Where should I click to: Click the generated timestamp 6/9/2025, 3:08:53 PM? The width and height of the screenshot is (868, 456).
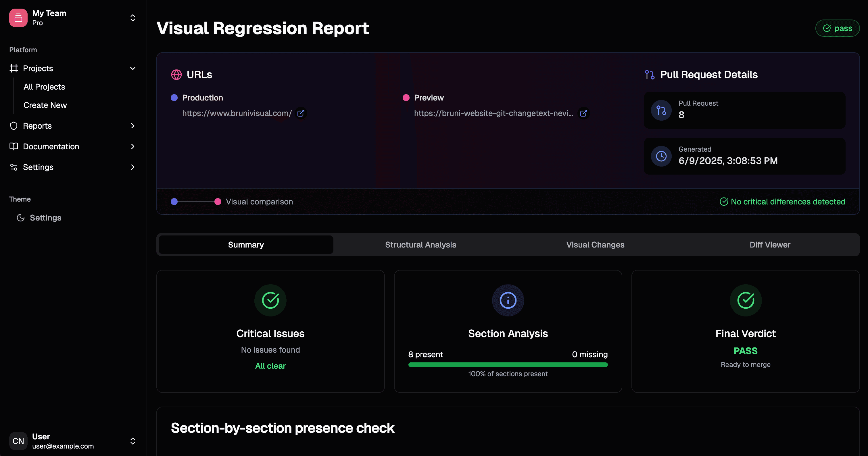coord(728,161)
